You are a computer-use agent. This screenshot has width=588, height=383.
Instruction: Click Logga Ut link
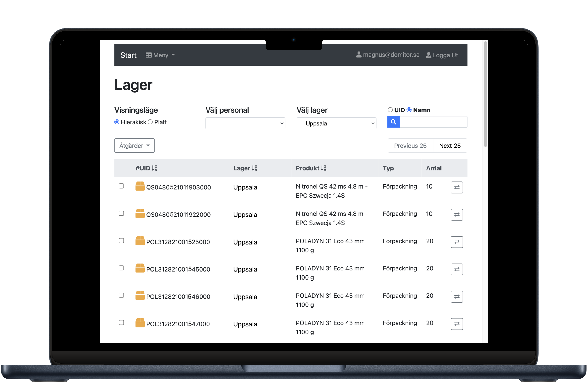click(442, 55)
